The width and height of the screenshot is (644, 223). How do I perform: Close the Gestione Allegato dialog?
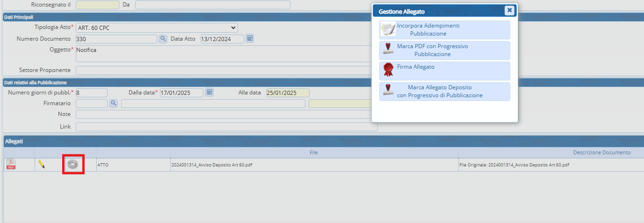click(509, 10)
